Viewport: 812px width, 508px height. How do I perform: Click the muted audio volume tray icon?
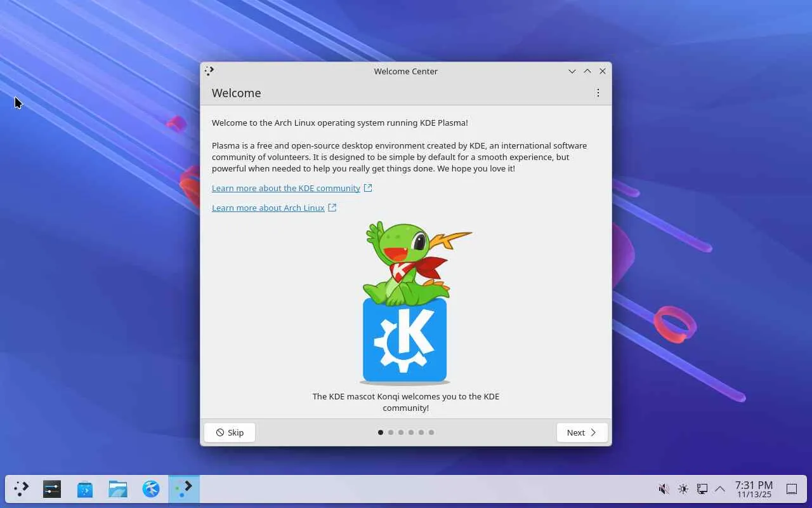[664, 489]
